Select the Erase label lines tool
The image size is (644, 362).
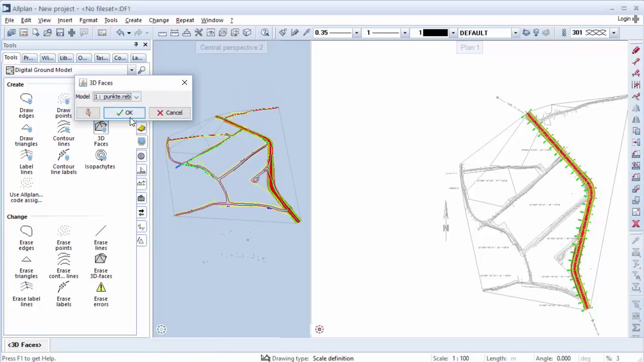(26, 294)
